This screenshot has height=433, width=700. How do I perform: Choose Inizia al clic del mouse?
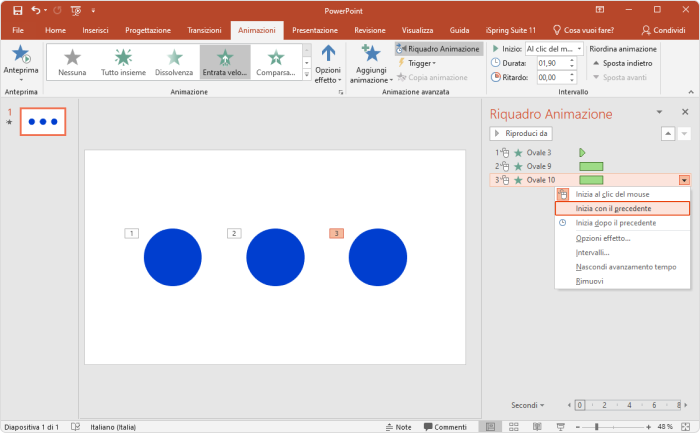[x=622, y=194]
